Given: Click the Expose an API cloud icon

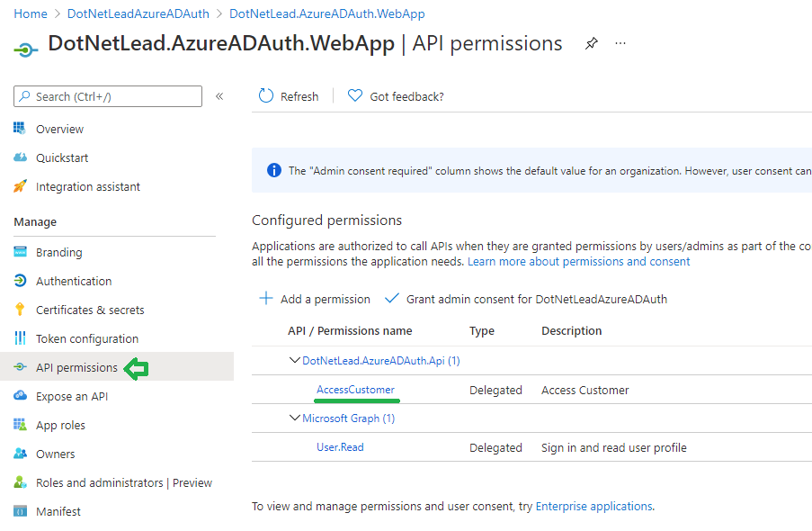Looking at the screenshot, I should [20, 396].
